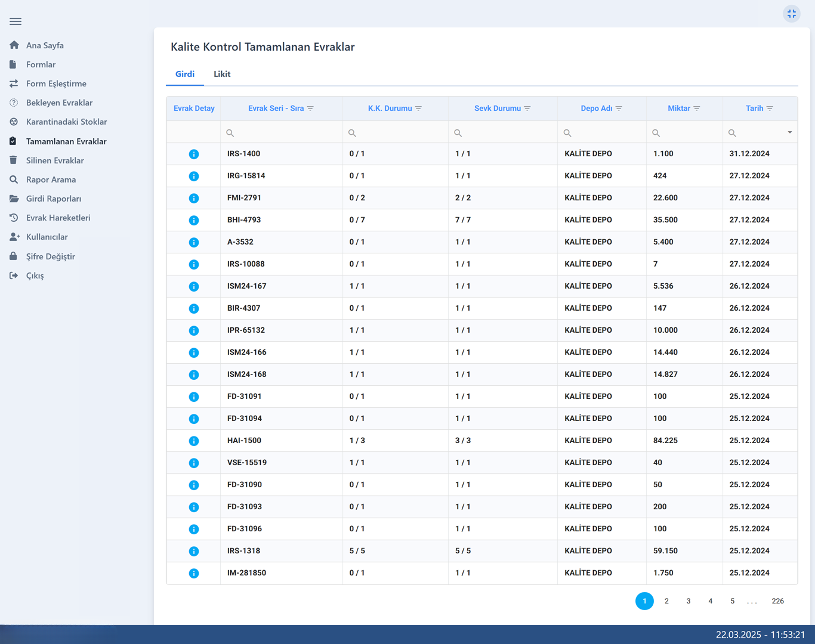Open info icon for IM-281850 row
This screenshot has width=815, height=644.
point(194,574)
